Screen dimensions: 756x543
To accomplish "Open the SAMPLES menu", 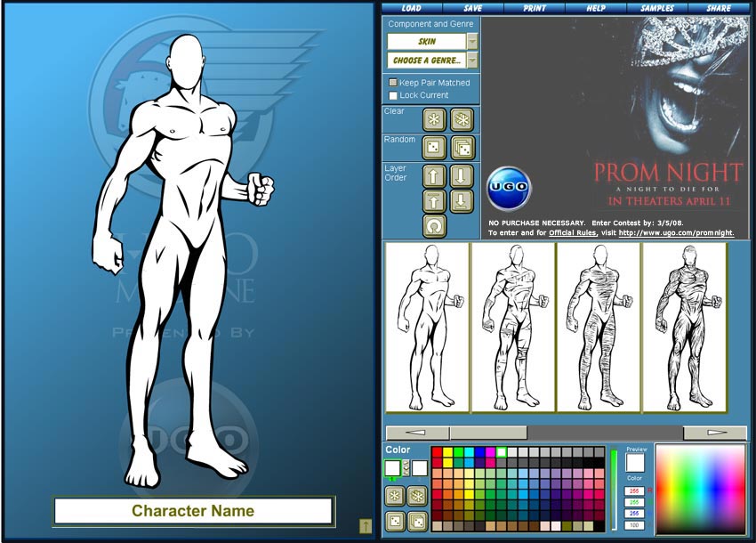I will (x=657, y=8).
